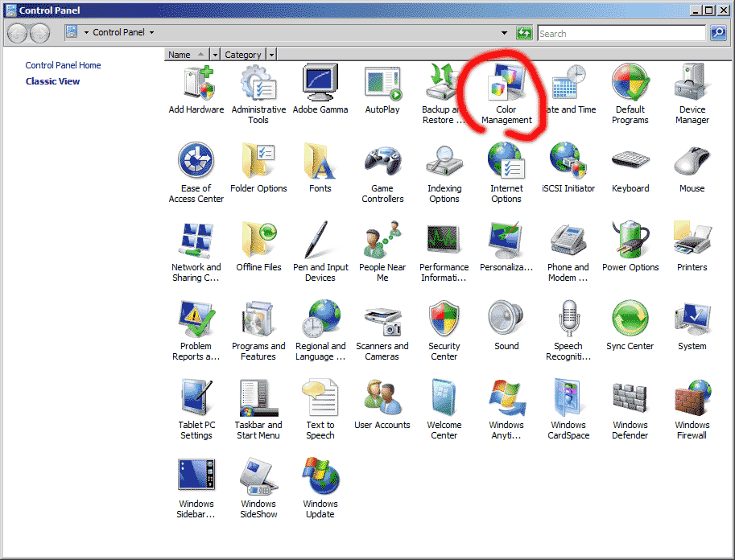
Task: Open Device Manager
Action: click(x=692, y=94)
